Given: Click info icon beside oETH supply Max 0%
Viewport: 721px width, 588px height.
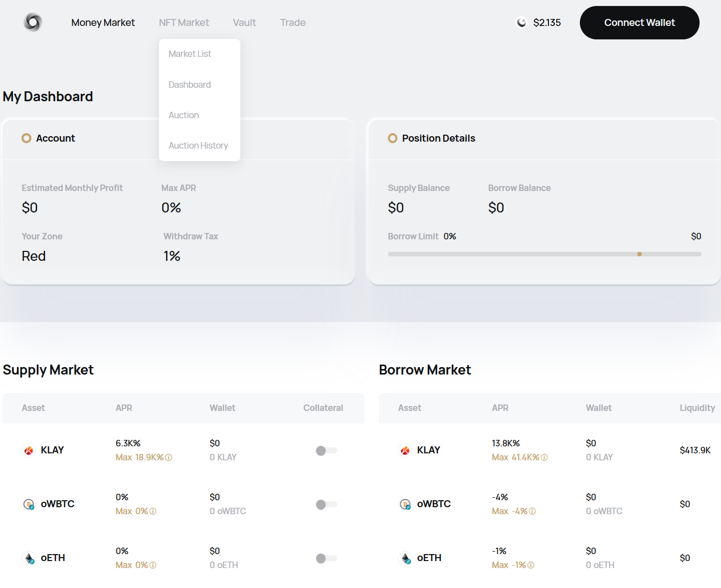Looking at the screenshot, I should (x=153, y=565).
